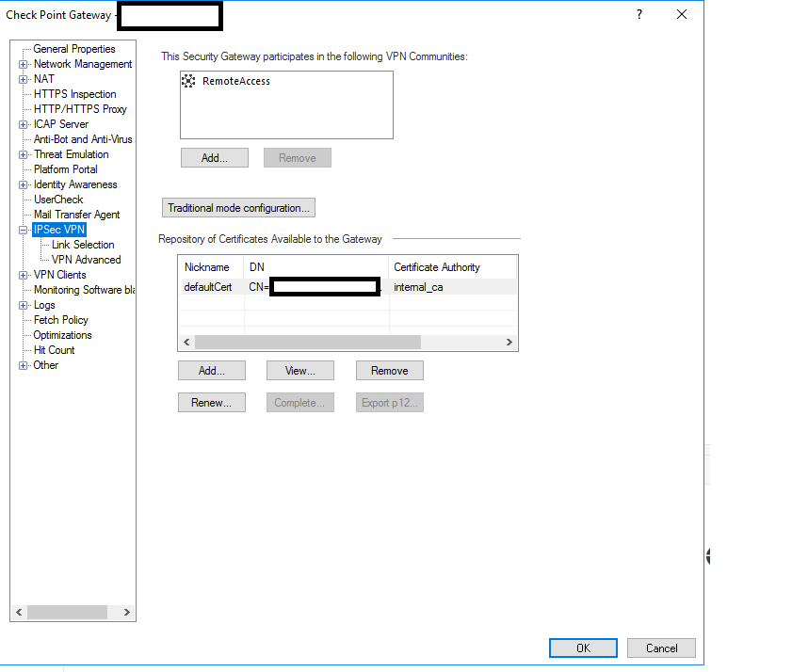Select Platform Portal in the tree
The width and height of the screenshot is (792, 672).
click(66, 169)
